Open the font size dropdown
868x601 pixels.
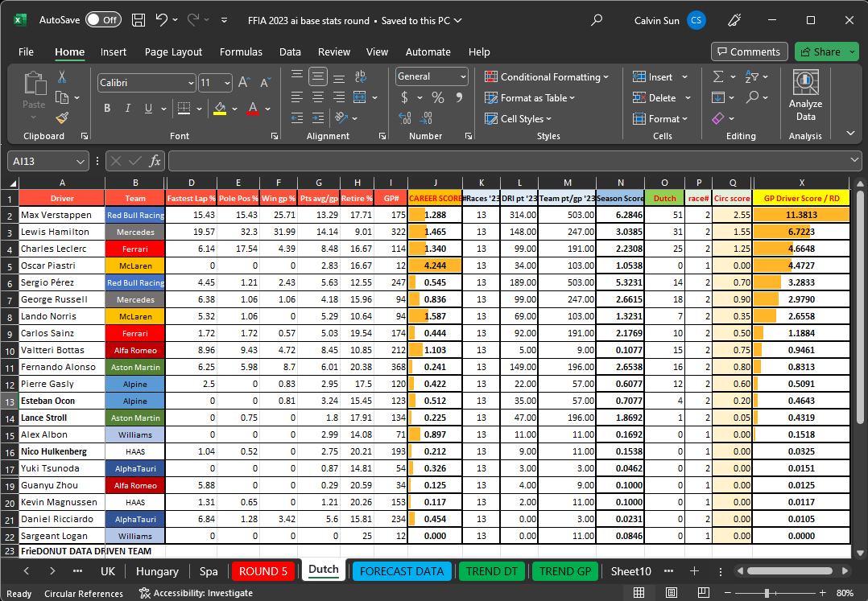click(227, 83)
